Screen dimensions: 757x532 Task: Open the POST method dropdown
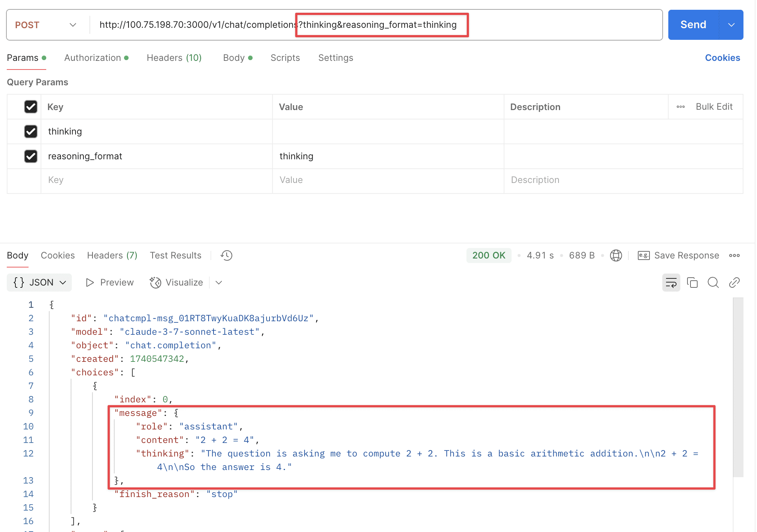(x=46, y=25)
